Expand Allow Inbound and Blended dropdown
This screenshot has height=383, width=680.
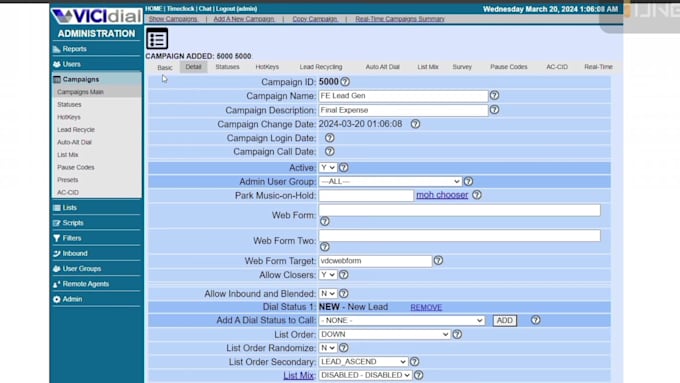tap(327, 294)
